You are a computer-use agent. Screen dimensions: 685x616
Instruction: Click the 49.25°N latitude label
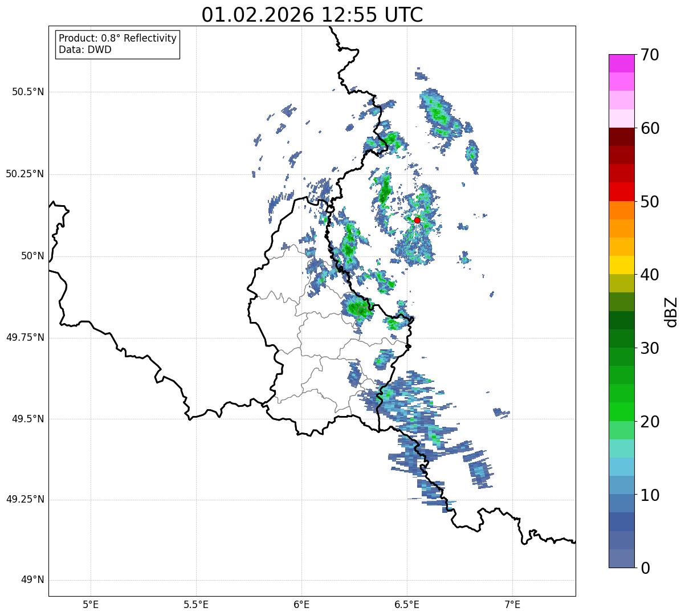pyautogui.click(x=25, y=500)
